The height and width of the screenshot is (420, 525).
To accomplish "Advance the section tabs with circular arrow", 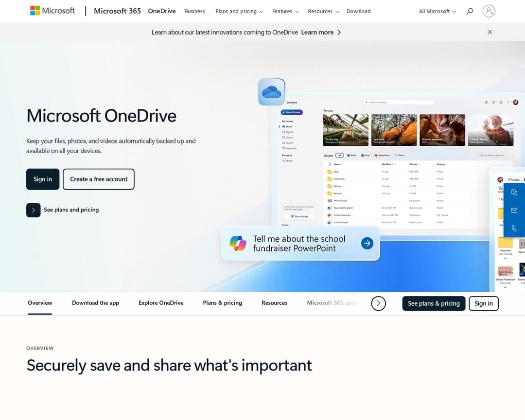I will [x=378, y=303].
